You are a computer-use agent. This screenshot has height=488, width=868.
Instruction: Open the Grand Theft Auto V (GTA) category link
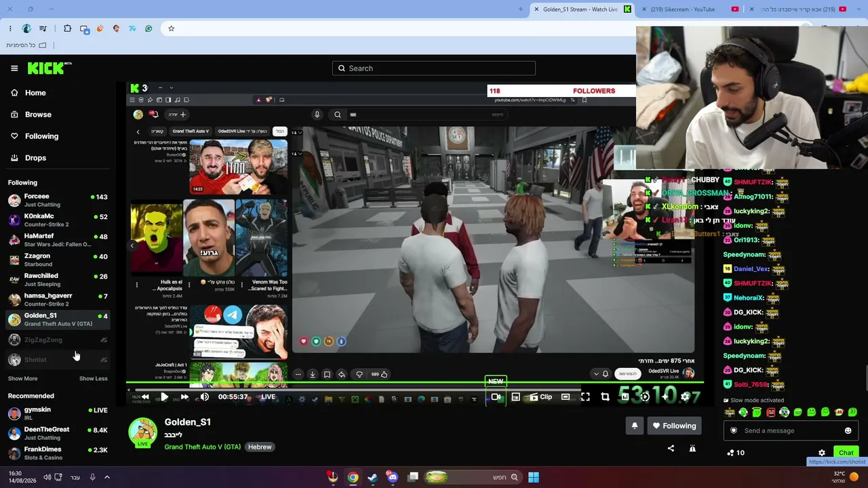[x=202, y=447]
